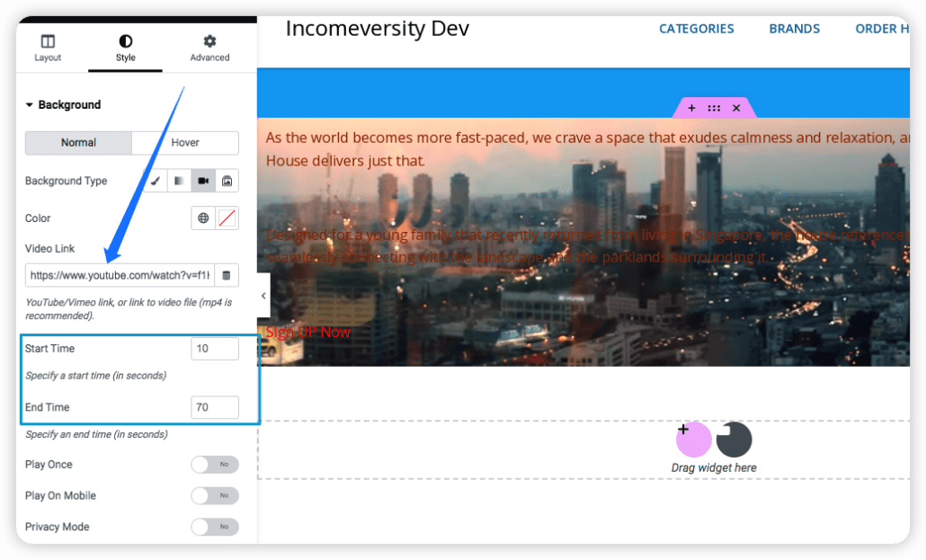
Task: Edit the End Time field
Action: [x=214, y=407]
